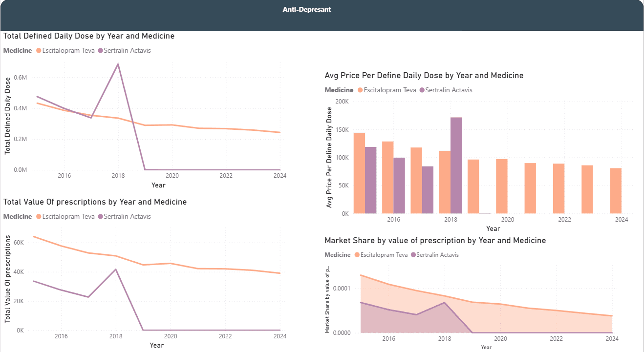
Task: Open the Medicine legend filter on the dose chart
Action: click(18, 50)
